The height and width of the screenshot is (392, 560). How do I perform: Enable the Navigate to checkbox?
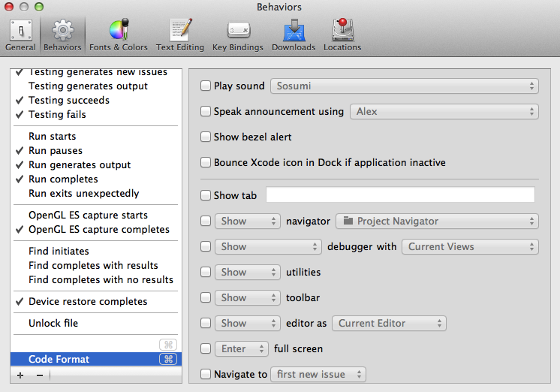tap(206, 374)
